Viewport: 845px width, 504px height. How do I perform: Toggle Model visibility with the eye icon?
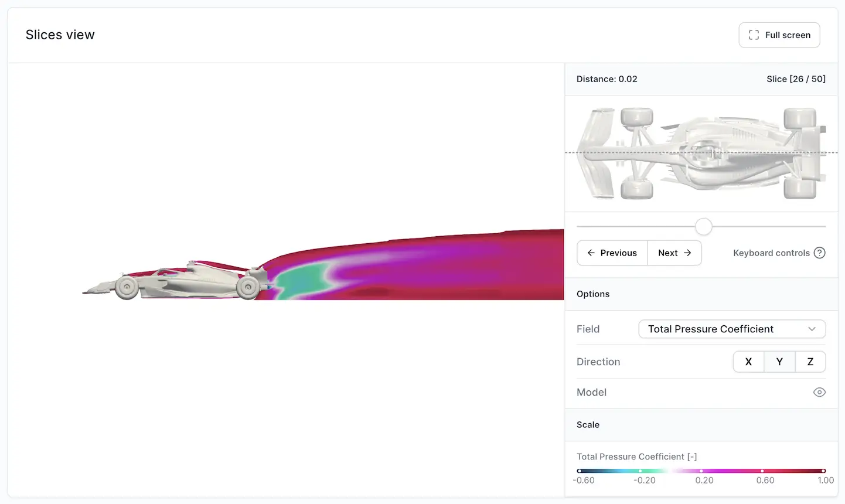pyautogui.click(x=819, y=393)
